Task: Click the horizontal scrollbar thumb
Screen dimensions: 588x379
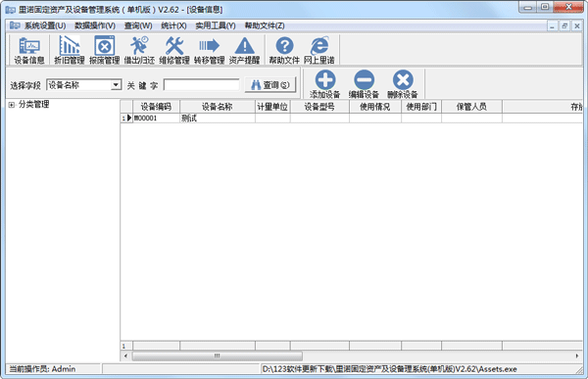Action: (x=218, y=355)
